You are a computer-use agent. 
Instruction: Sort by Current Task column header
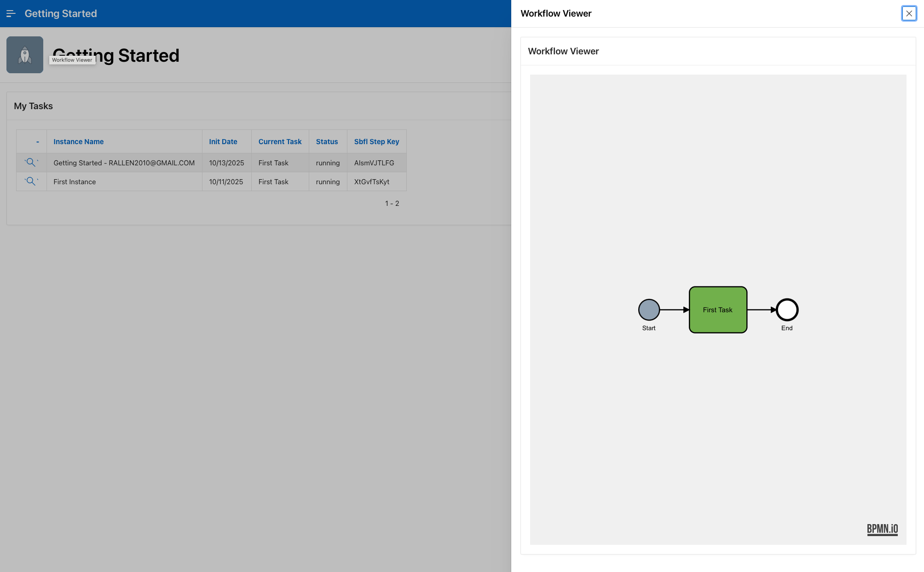(280, 142)
